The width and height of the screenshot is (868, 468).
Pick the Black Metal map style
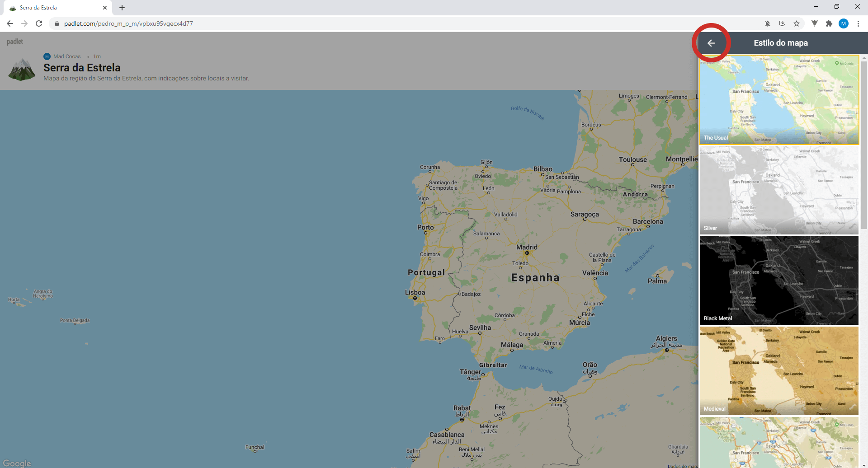coord(779,281)
